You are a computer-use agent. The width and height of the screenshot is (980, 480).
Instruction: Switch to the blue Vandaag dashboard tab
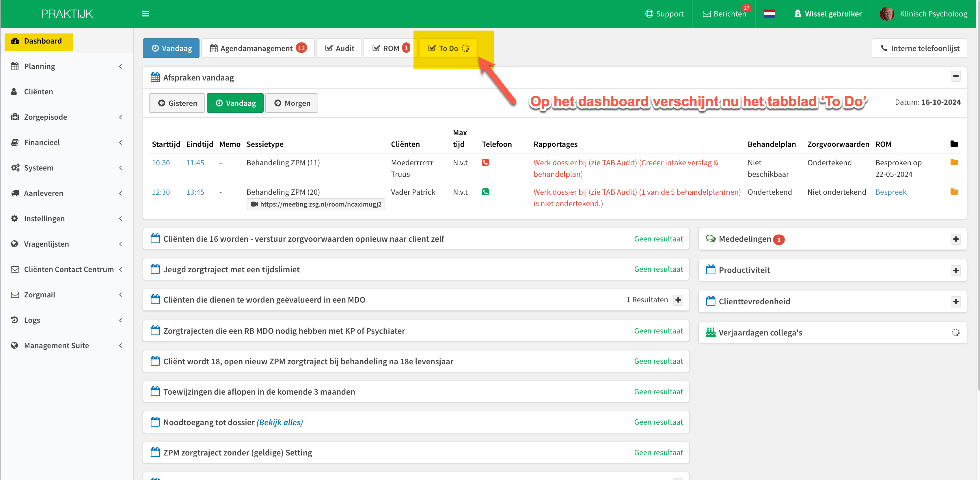pyautogui.click(x=171, y=48)
